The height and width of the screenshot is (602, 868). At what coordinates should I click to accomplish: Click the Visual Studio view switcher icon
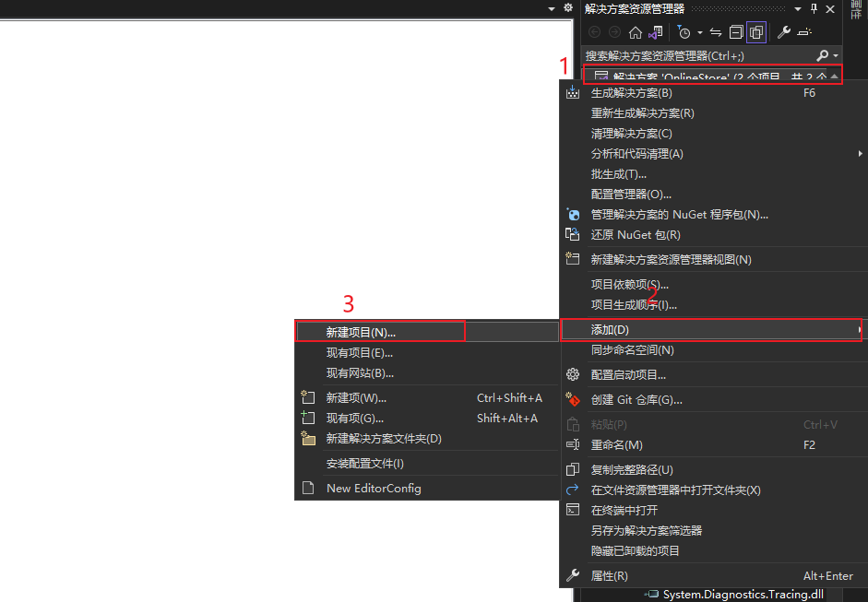coord(656,32)
